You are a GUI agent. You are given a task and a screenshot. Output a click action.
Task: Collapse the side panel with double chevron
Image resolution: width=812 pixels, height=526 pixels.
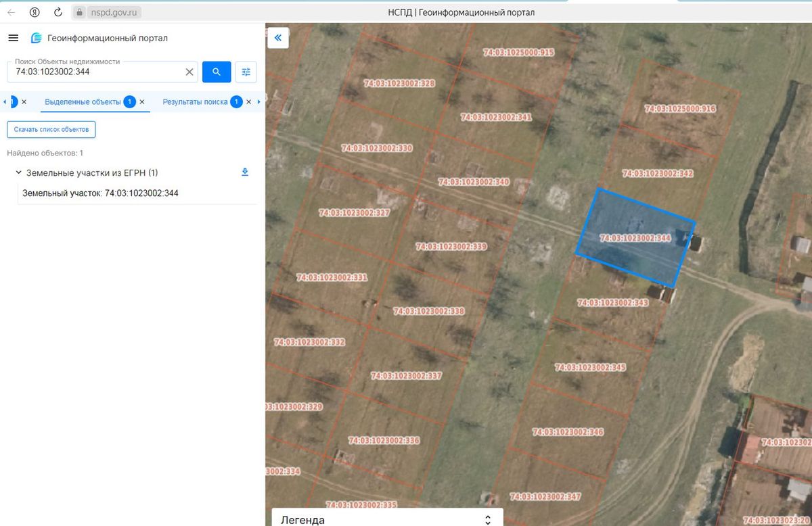278,38
